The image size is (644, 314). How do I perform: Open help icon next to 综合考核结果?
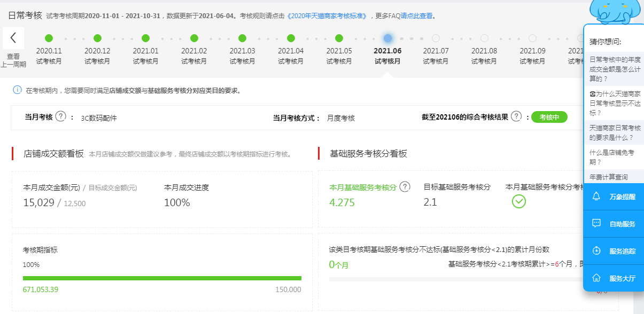(516, 116)
